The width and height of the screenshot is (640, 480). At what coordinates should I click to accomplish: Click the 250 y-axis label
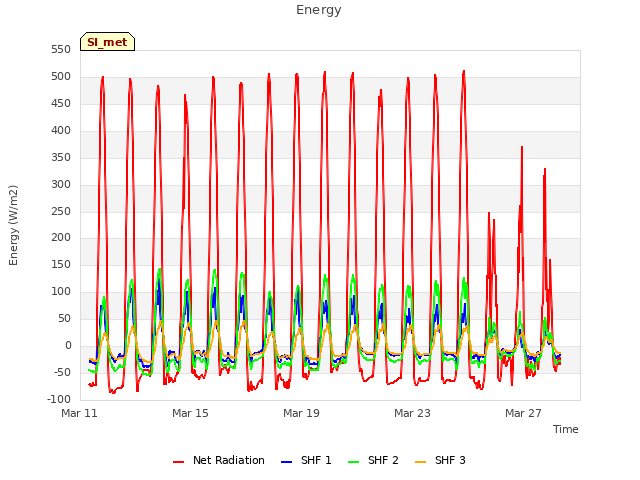(61, 211)
